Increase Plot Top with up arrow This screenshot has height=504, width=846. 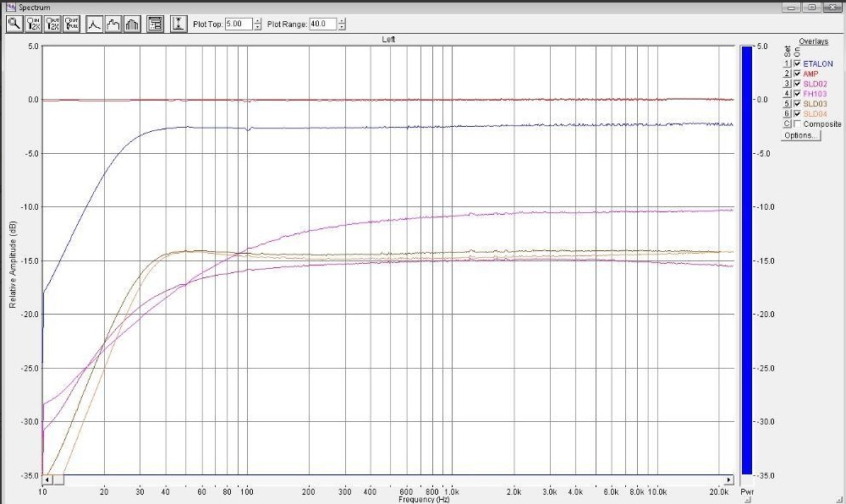257,21
